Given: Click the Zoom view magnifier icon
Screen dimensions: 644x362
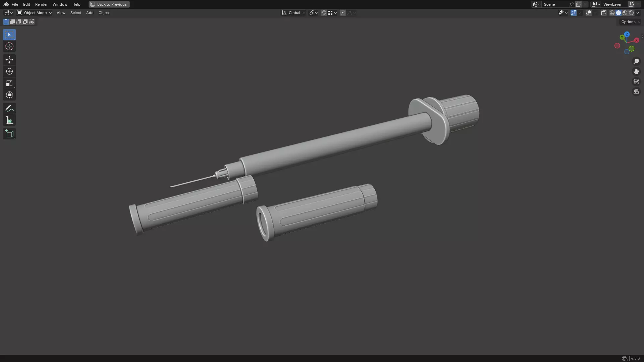Looking at the screenshot, I should 636,61.
